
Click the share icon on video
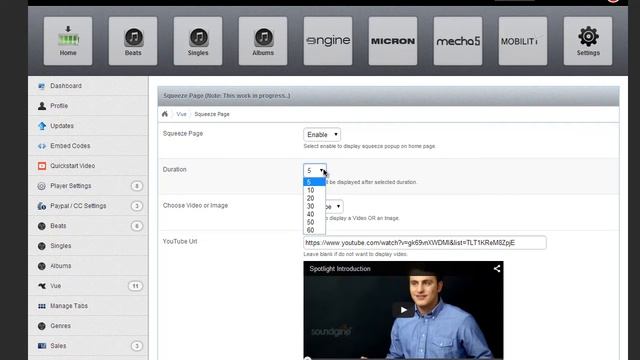497,269
